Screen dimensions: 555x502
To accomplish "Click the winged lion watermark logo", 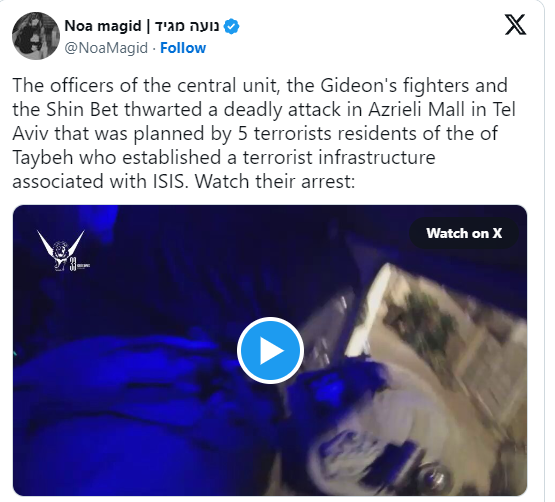I will pos(61,250).
